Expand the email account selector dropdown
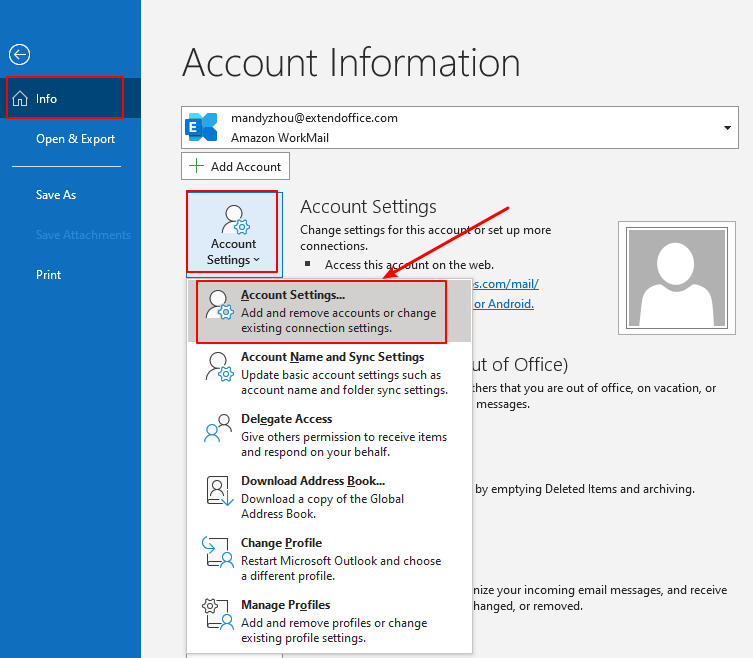753x658 pixels. (x=727, y=128)
